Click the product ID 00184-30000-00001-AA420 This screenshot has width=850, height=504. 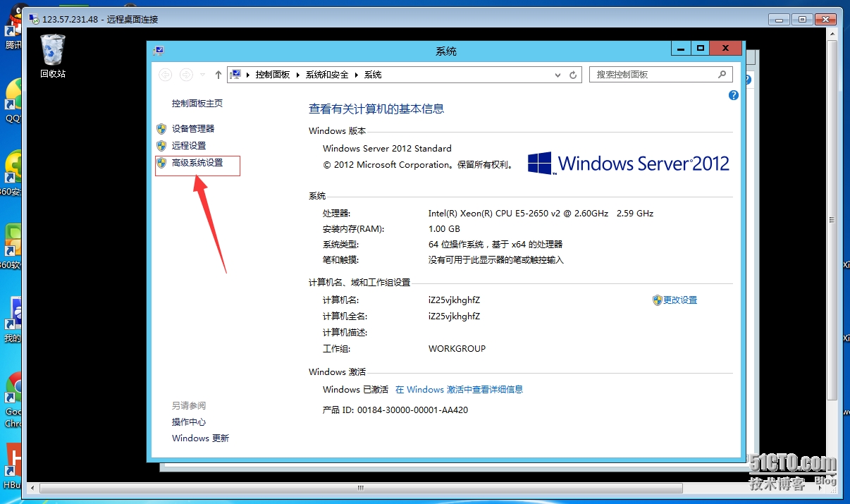(412, 410)
